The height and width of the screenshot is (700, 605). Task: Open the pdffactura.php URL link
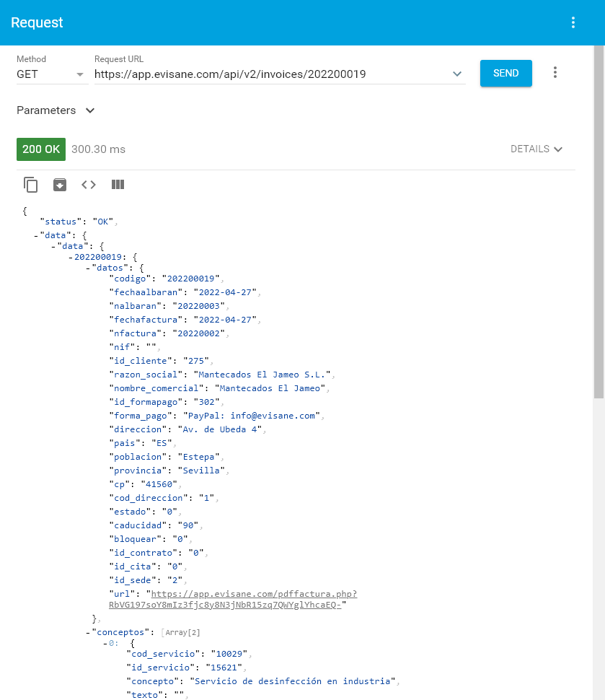point(252,594)
